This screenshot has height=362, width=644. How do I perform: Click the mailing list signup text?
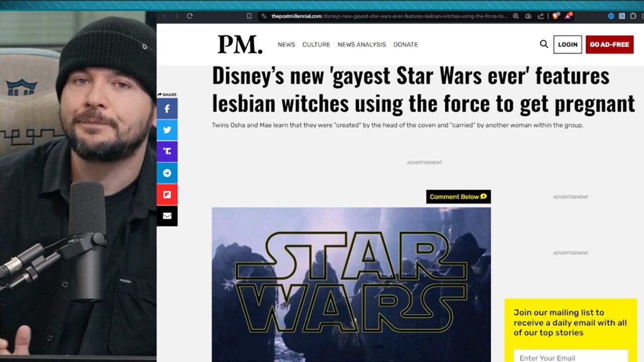tap(570, 322)
